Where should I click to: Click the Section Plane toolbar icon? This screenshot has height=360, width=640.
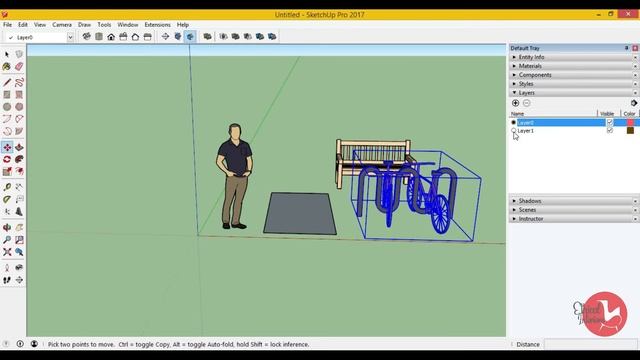pos(165,37)
